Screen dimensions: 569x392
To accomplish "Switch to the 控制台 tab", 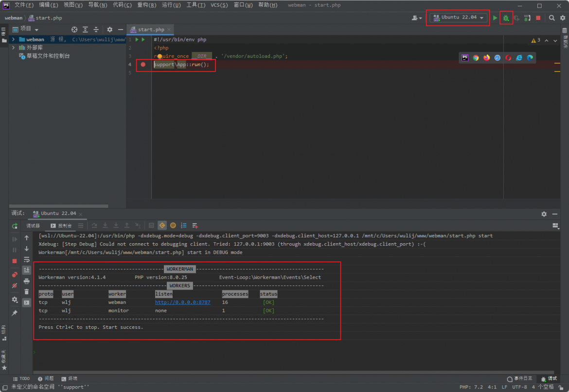I will pos(61,226).
